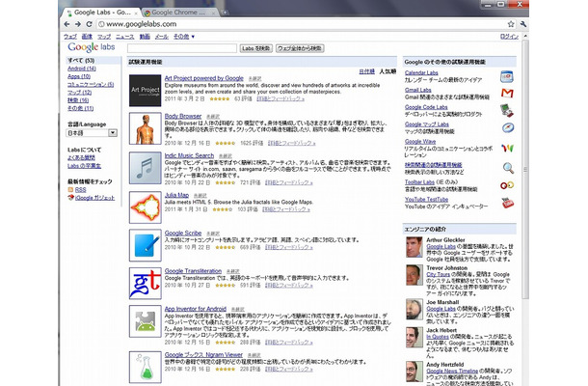Open the Art Project thumbnail

[x=146, y=91]
